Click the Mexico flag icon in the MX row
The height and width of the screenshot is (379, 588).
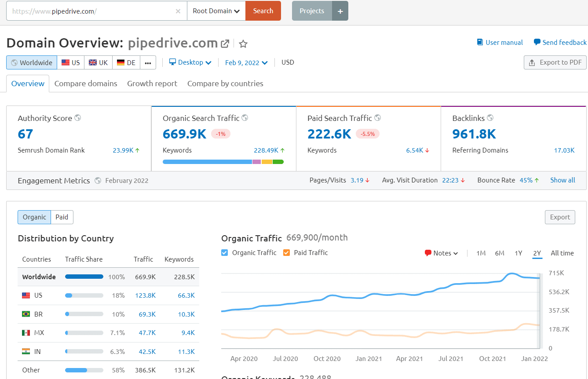(26, 333)
